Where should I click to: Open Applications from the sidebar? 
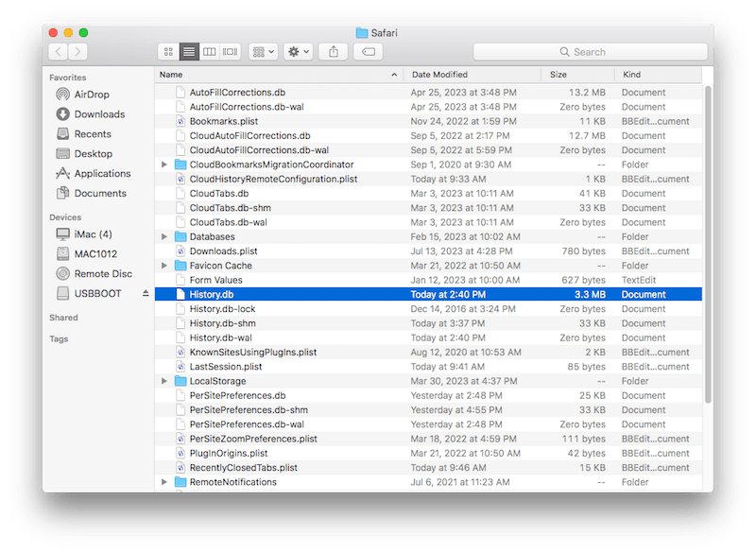click(101, 174)
